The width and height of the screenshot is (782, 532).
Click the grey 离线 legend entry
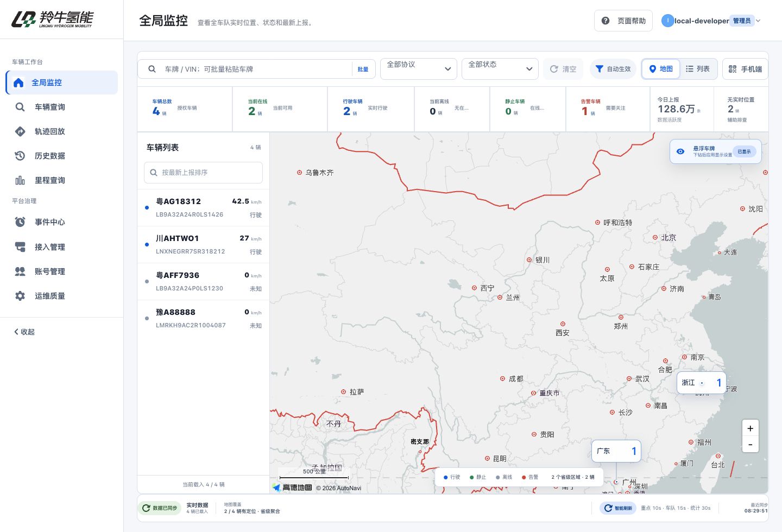click(x=504, y=477)
